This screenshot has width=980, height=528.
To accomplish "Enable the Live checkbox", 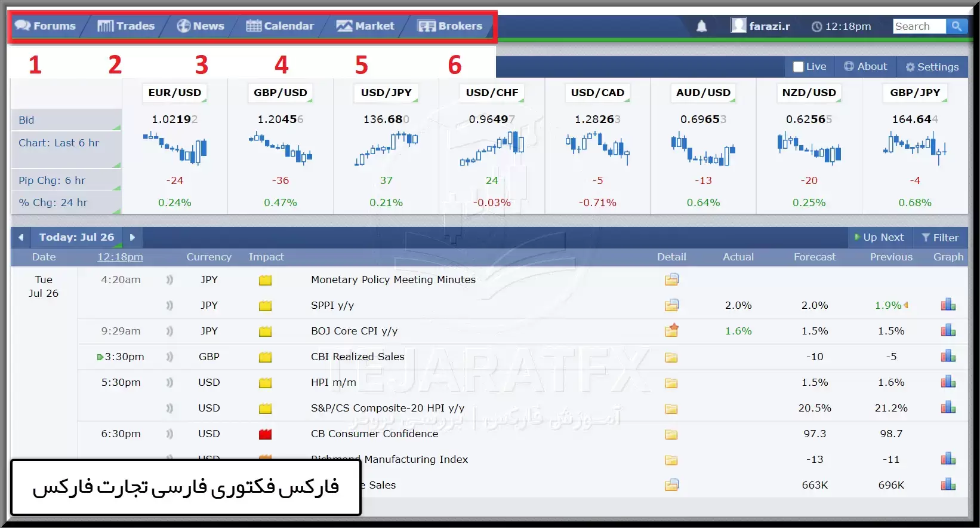I will point(798,67).
